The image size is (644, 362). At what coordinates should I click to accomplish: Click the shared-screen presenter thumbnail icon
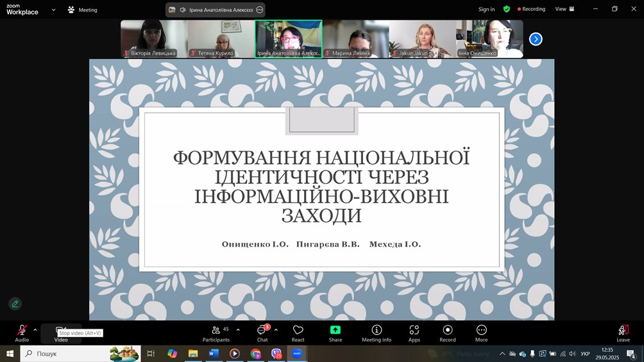tap(172, 10)
